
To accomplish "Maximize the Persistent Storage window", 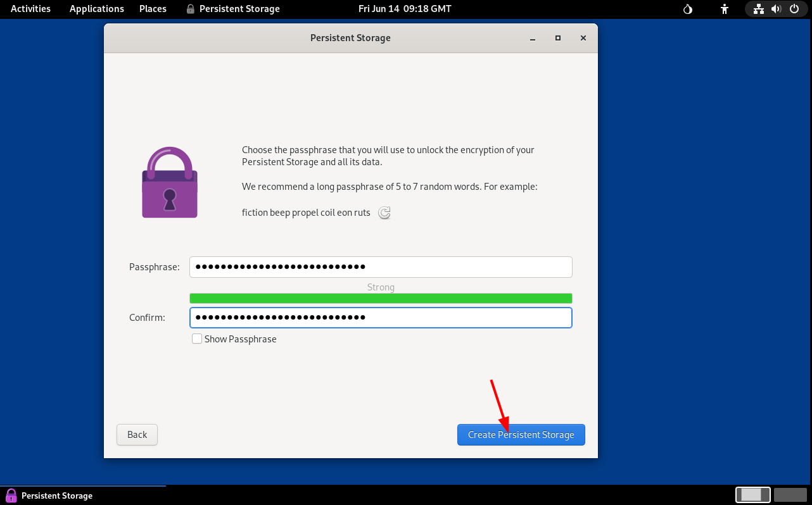I will (x=557, y=38).
